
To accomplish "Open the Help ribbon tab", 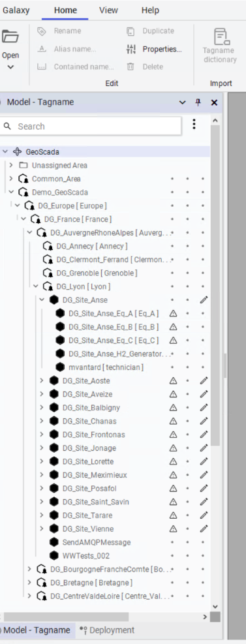I will (x=150, y=10).
